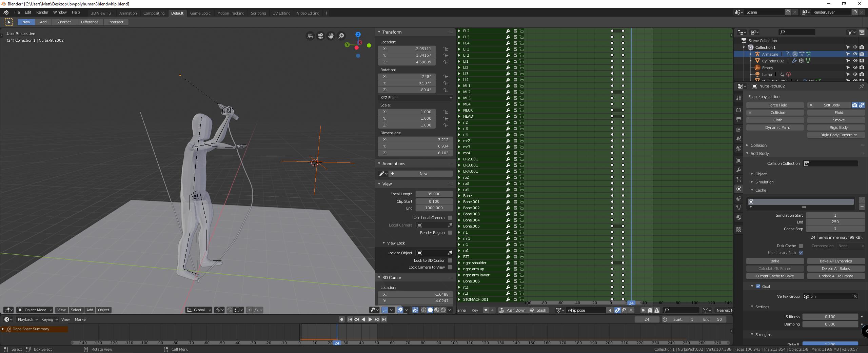Adjust the Goal Damping slider
Screen dimensions: 868x353
pyautogui.click(x=830, y=324)
